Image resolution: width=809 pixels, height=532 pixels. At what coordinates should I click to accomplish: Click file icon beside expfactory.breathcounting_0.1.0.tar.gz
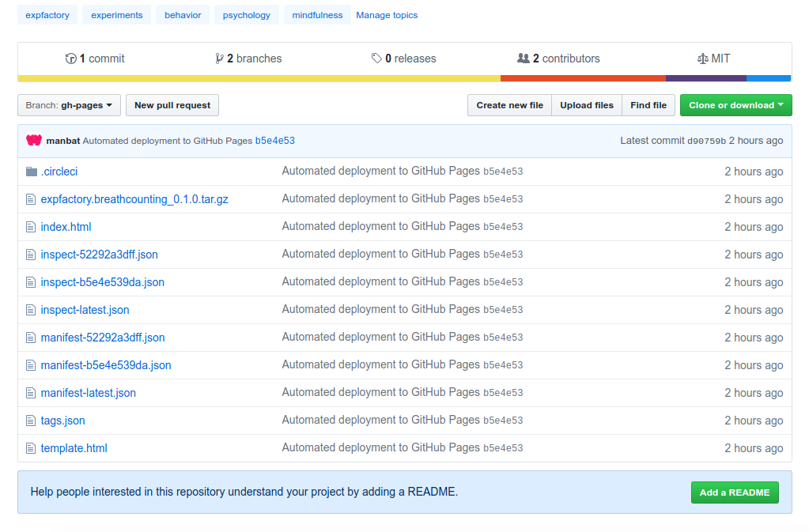(x=31, y=199)
